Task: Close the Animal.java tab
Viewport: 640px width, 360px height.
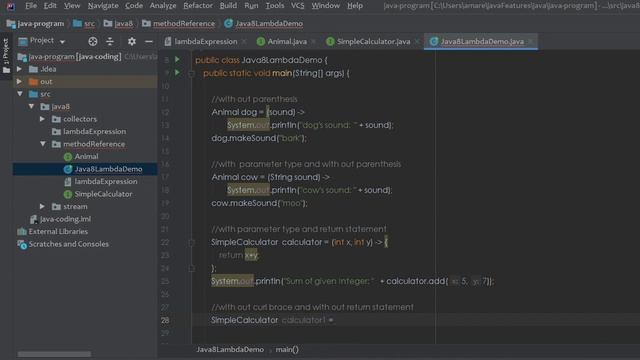Action: pos(313,42)
